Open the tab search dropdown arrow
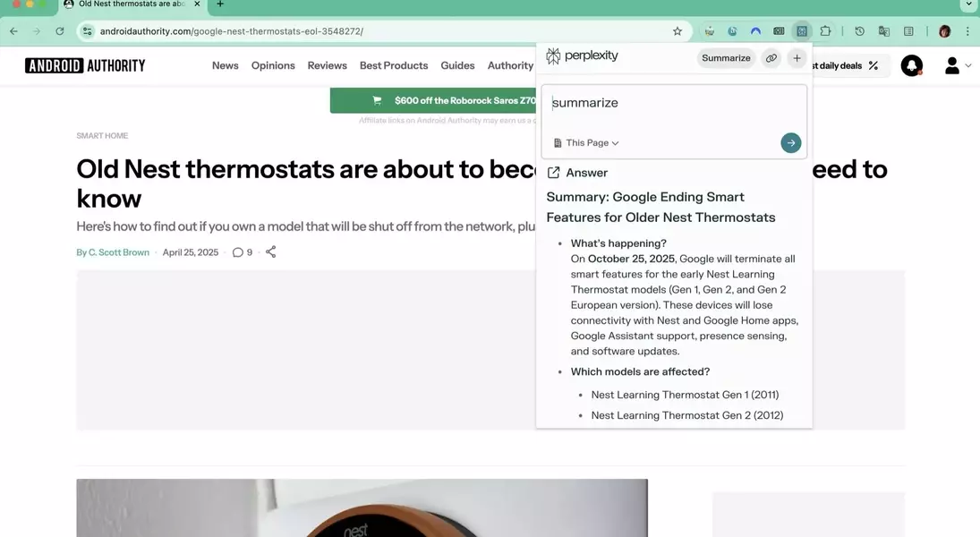 (968, 4)
